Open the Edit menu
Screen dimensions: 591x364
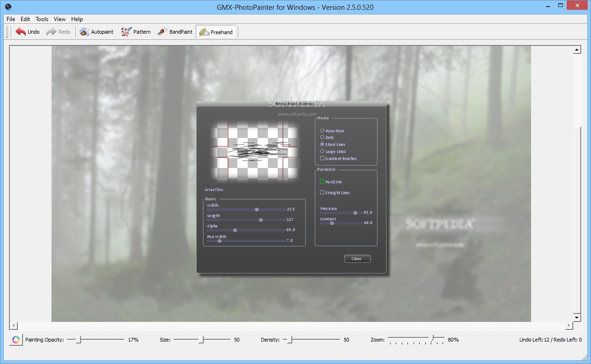25,19
